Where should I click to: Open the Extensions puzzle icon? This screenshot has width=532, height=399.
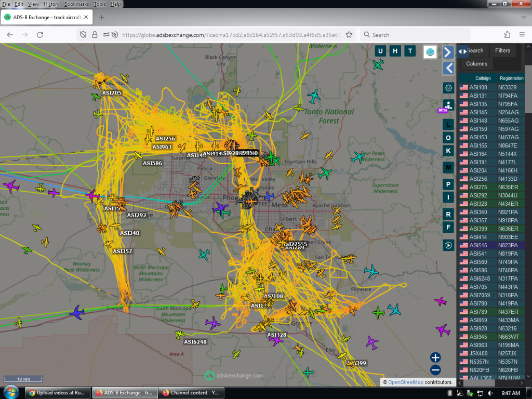[x=507, y=35]
